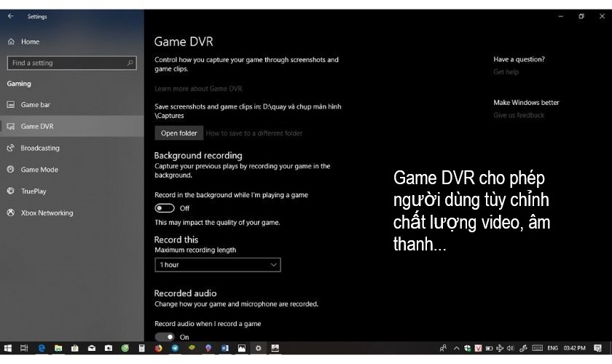Image resolution: width=612 pixels, height=364 pixels.
Task: Click the Open folder button
Action: tap(178, 133)
